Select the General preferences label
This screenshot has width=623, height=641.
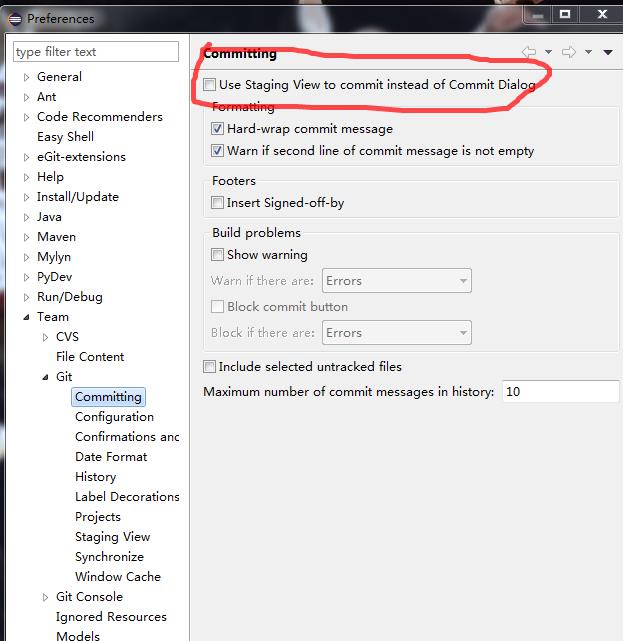(59, 76)
